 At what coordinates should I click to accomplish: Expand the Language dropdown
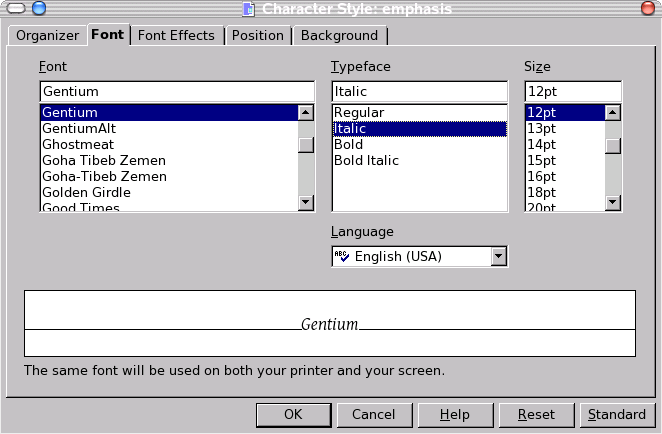click(x=498, y=257)
